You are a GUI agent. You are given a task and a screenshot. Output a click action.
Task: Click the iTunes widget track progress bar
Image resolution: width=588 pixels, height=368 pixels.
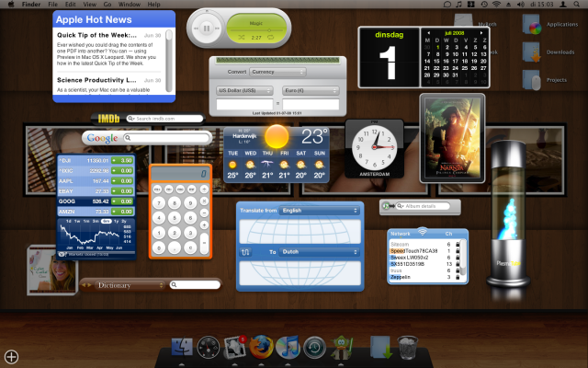point(256,30)
